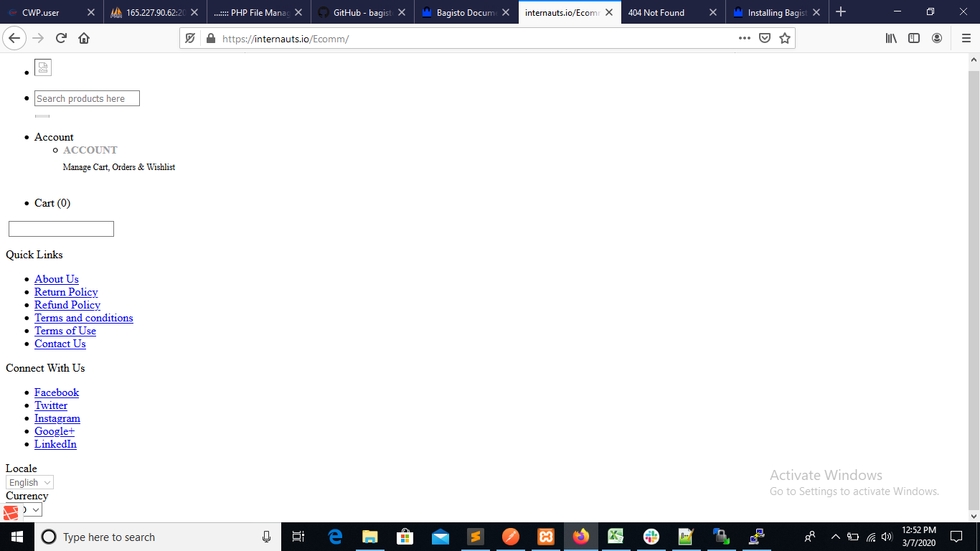Switch to CWP.user tab
Screen dimensions: 980x551
click(x=52, y=12)
